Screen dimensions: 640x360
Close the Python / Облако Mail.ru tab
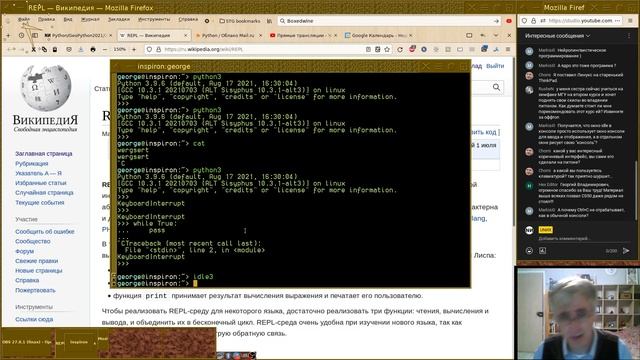260,36
